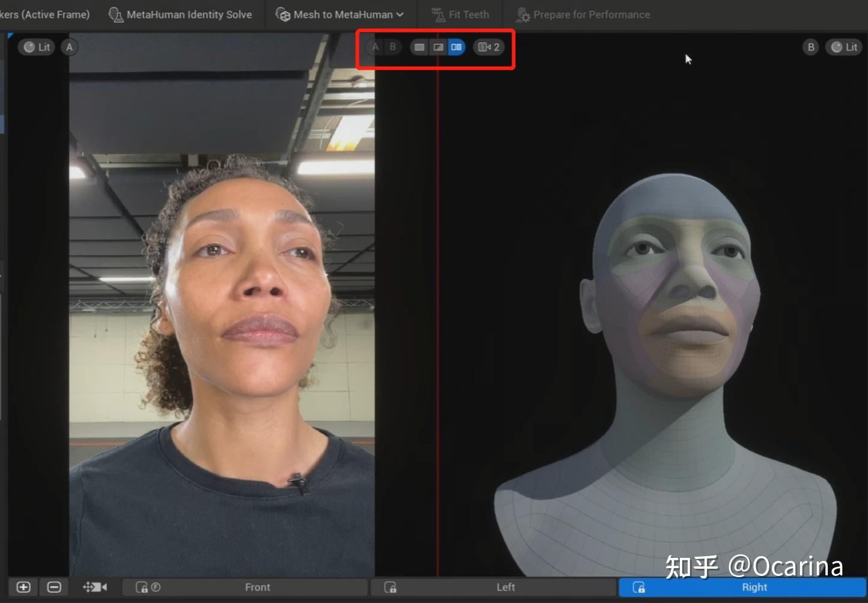Toggle the camera lock for the Front view
Image resolution: width=868 pixels, height=603 pixels.
pos(142,587)
